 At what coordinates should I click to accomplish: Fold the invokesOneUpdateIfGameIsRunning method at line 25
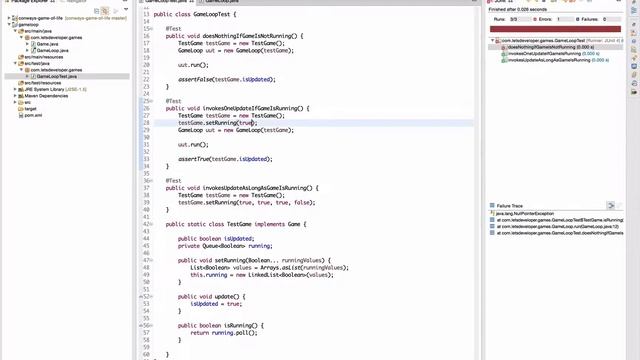[151, 101]
